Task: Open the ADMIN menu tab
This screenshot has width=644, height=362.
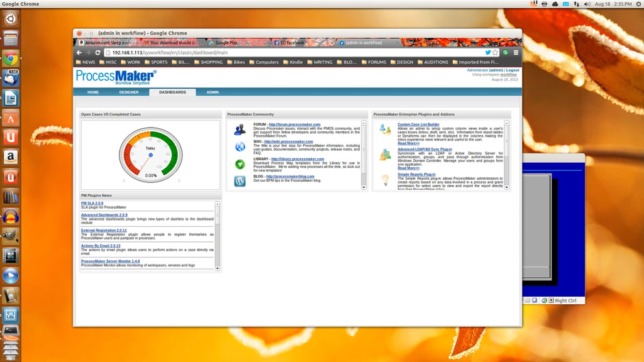Action: (x=213, y=92)
